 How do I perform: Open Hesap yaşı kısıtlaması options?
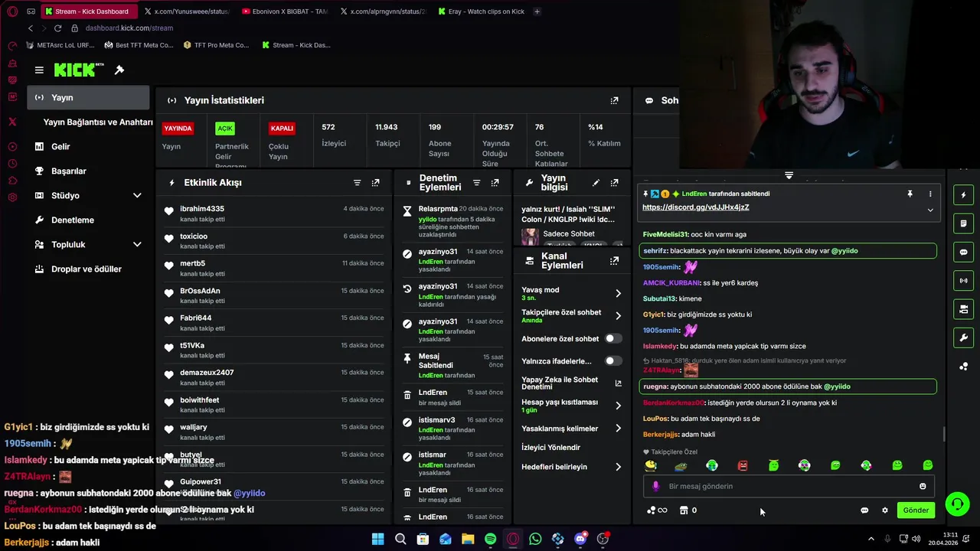(x=572, y=406)
